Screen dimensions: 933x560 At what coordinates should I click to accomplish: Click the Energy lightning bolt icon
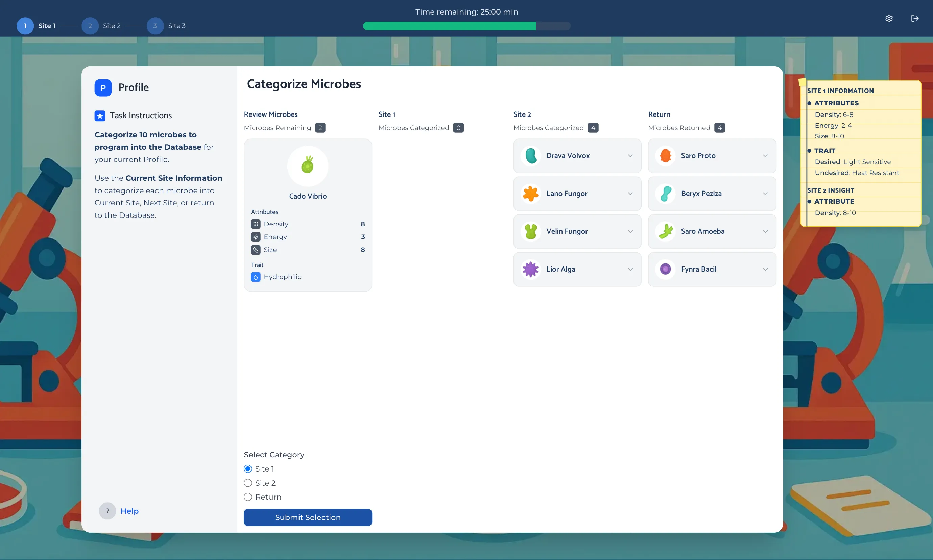pos(256,237)
